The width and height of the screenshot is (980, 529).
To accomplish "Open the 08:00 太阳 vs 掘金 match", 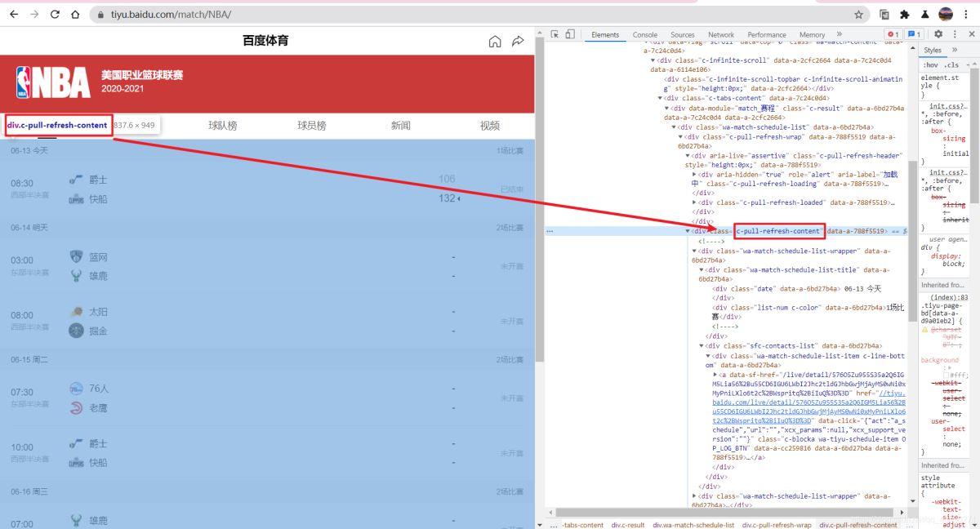I will pyautogui.click(x=267, y=322).
